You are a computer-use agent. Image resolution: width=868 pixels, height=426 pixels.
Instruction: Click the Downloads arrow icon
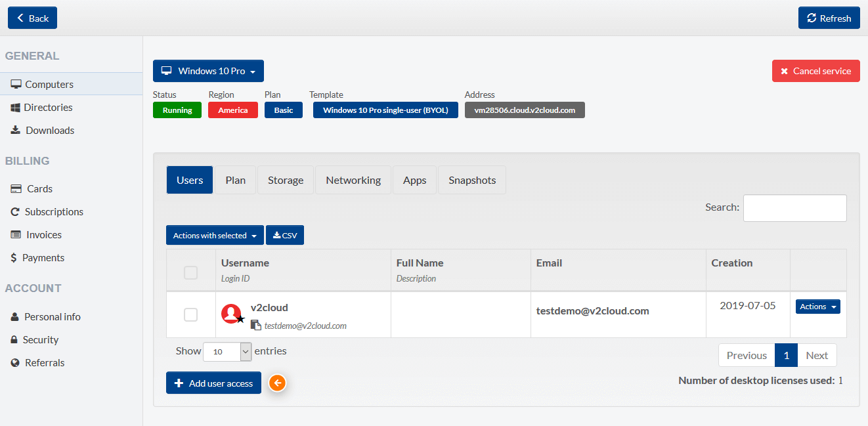pyautogui.click(x=16, y=130)
